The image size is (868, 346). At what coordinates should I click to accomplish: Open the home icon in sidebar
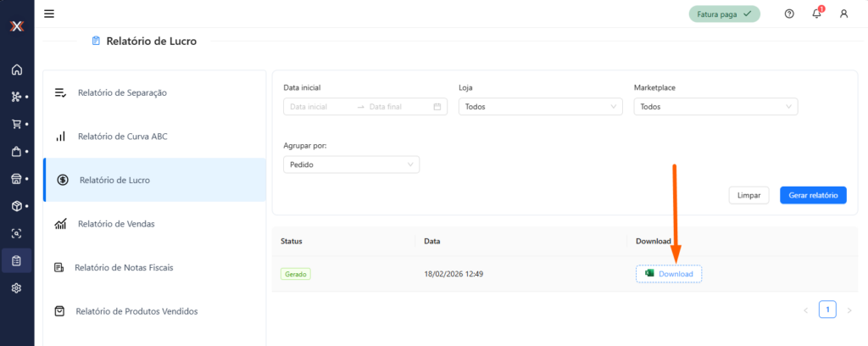pos(16,70)
